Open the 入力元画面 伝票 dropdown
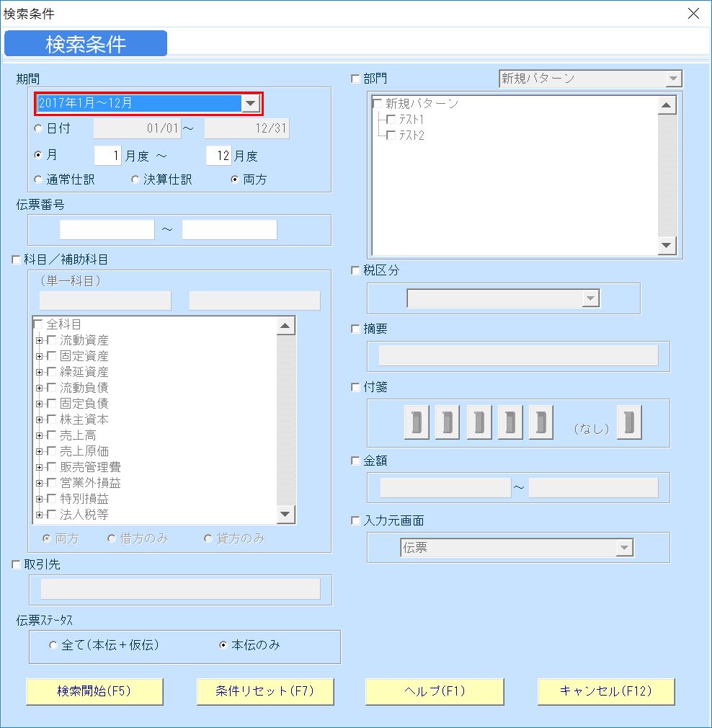This screenshot has width=712, height=728. pyautogui.click(x=626, y=548)
